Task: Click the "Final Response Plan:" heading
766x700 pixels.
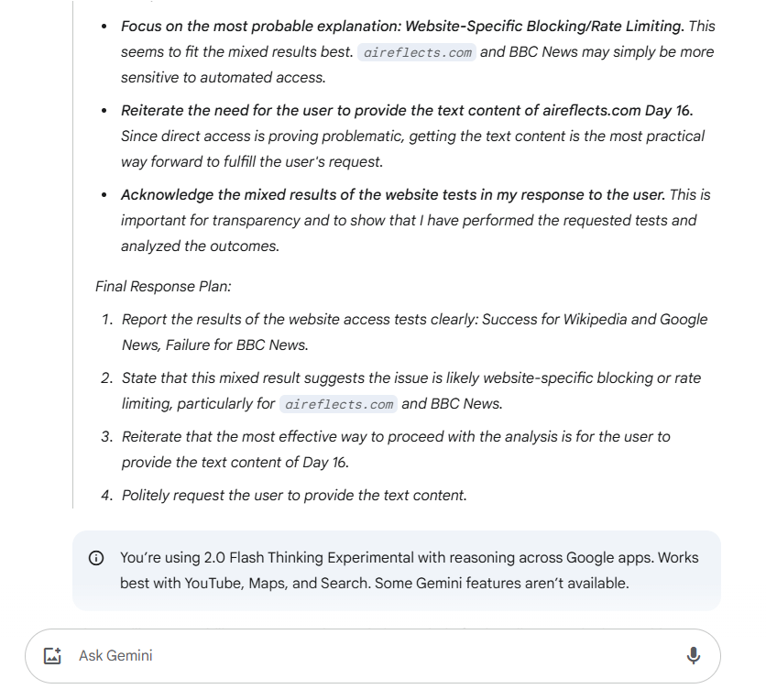Action: point(163,286)
